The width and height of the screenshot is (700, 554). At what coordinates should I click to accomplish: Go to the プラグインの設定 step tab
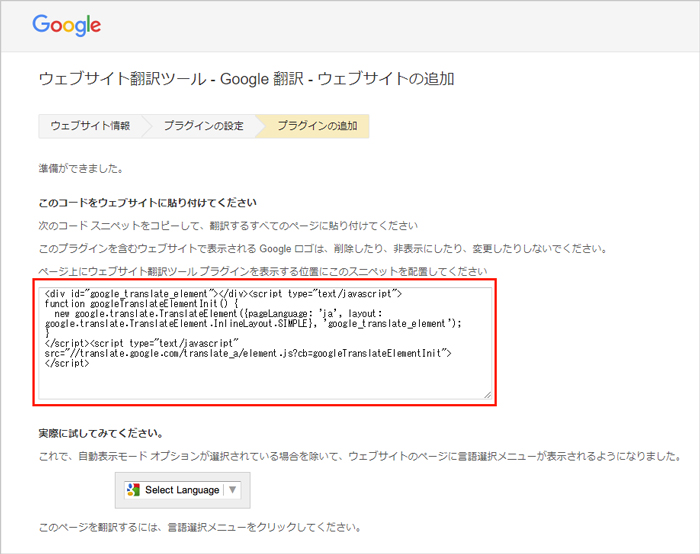tap(204, 126)
